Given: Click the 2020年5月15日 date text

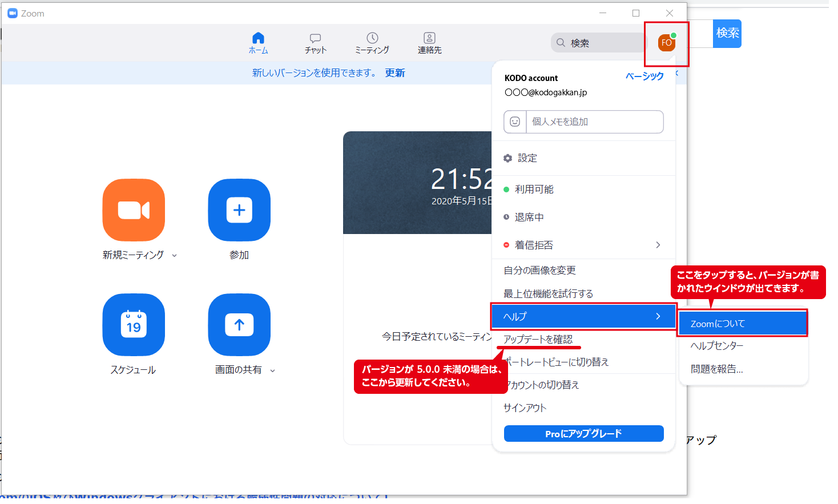Looking at the screenshot, I should [462, 201].
